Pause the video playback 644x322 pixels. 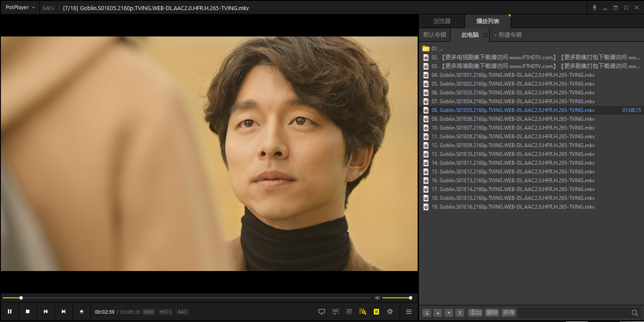pos(10,311)
